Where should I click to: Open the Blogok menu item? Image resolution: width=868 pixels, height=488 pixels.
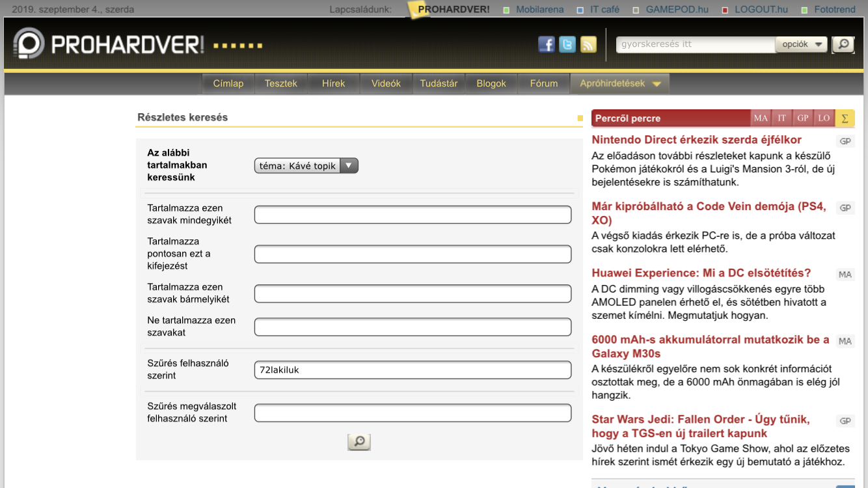point(491,83)
